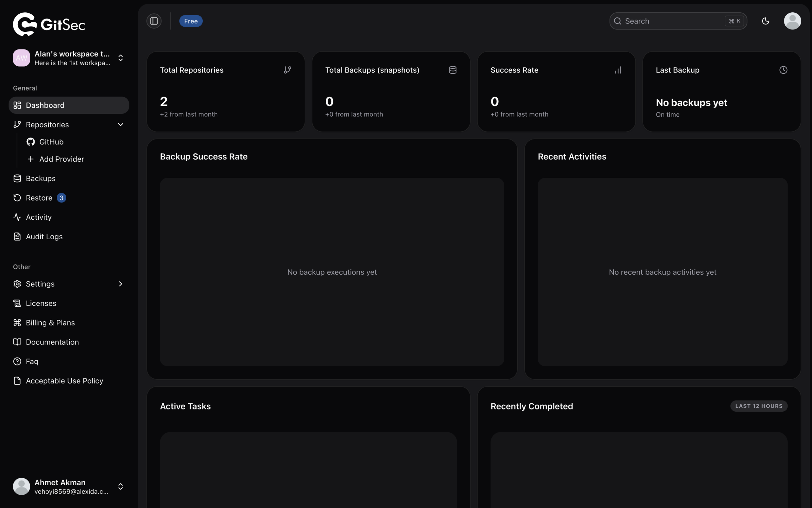Switch dark mode with moon icon
Viewport: 812px width, 508px height.
tap(765, 21)
